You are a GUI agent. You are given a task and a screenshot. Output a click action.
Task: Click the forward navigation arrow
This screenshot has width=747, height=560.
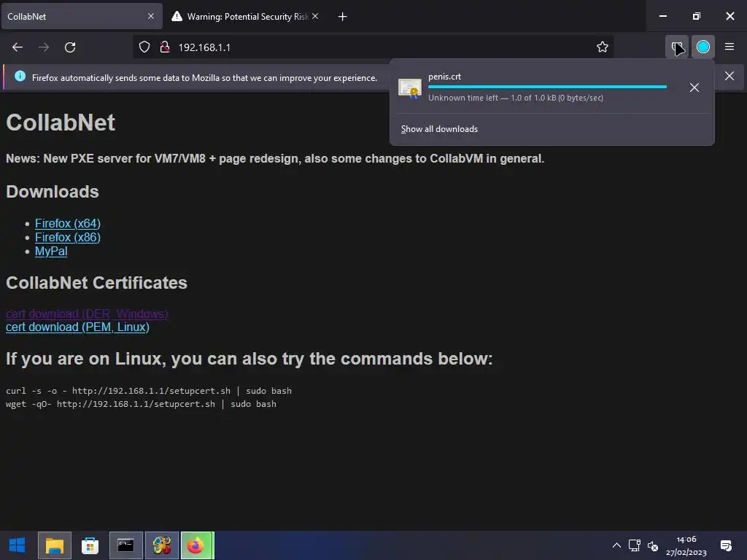click(44, 47)
